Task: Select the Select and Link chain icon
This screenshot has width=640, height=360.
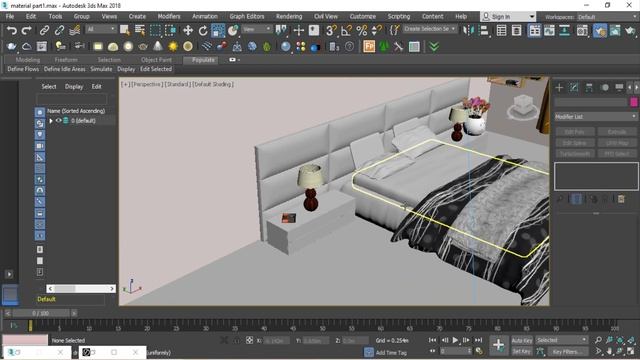Action: [x=44, y=30]
